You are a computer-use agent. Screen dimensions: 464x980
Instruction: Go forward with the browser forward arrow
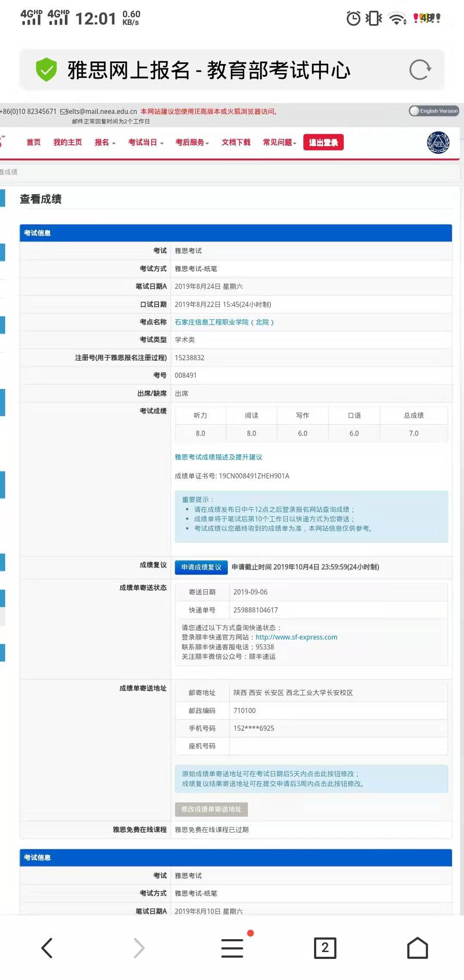tap(139, 948)
